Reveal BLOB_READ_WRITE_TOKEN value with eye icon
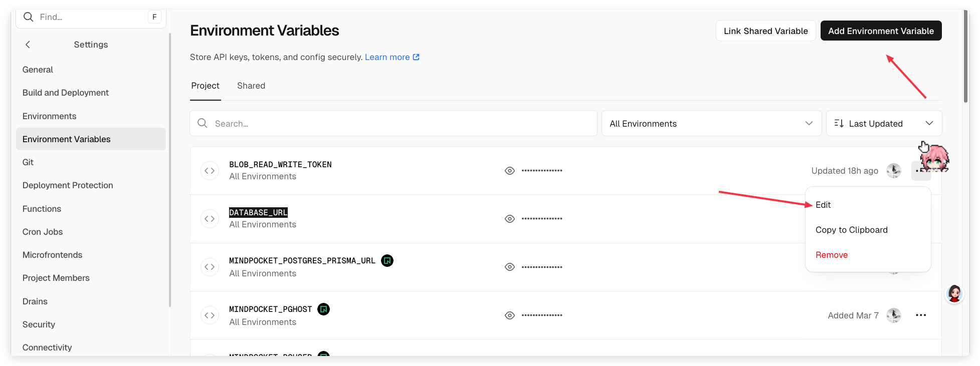Viewport: 980px width, 366px height. click(x=510, y=171)
